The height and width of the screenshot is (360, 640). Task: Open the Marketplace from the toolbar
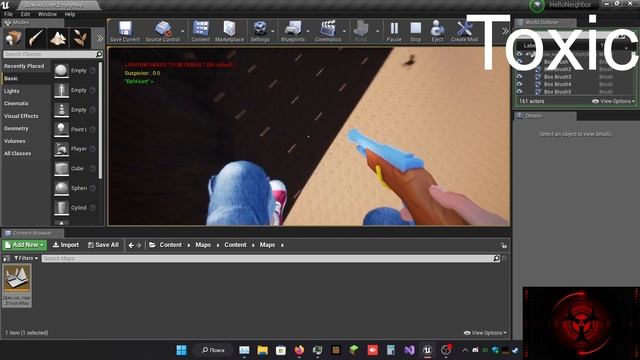coord(229,31)
